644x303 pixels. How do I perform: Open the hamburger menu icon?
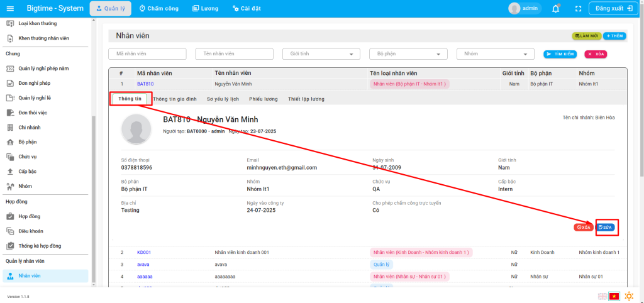10,8
